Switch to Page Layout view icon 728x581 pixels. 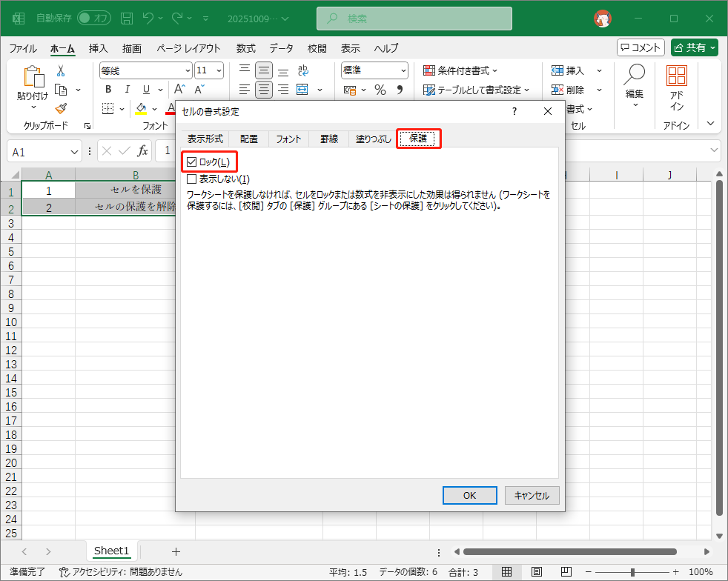point(535,572)
